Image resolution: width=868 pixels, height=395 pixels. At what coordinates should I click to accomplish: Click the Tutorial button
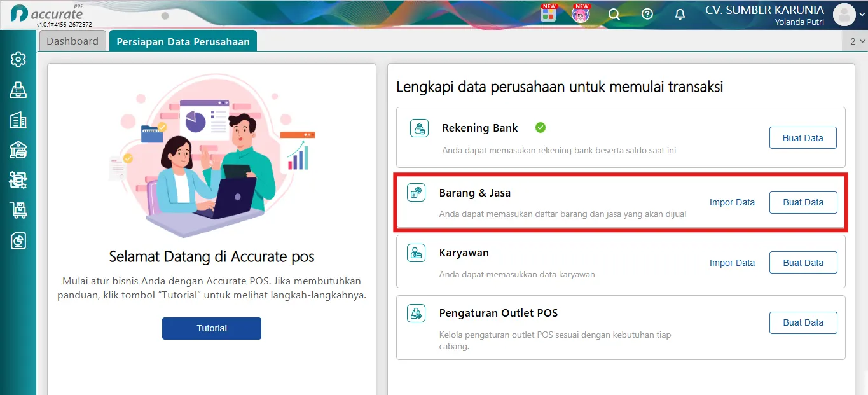pyautogui.click(x=212, y=328)
